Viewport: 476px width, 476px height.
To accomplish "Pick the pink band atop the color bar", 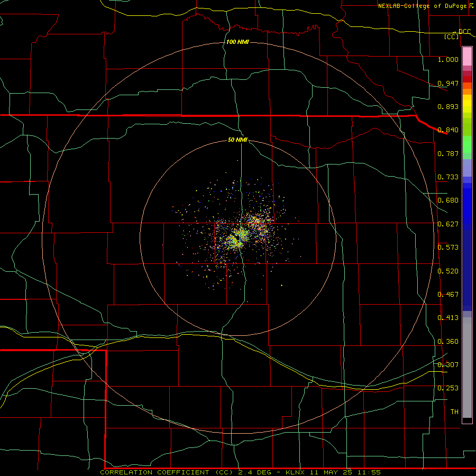I will point(467,56).
